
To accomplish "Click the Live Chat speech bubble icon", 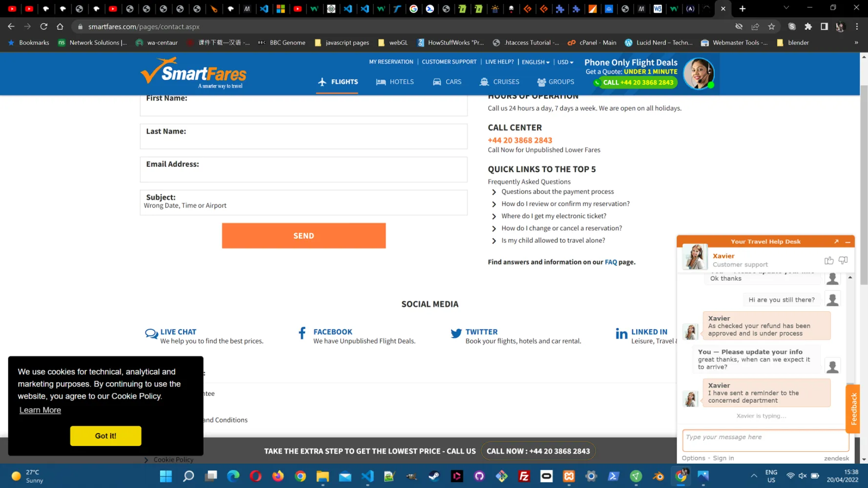I will click(151, 334).
